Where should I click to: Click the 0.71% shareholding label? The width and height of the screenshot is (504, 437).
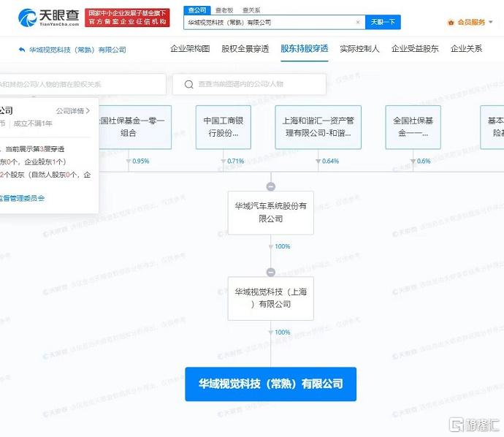pos(236,161)
